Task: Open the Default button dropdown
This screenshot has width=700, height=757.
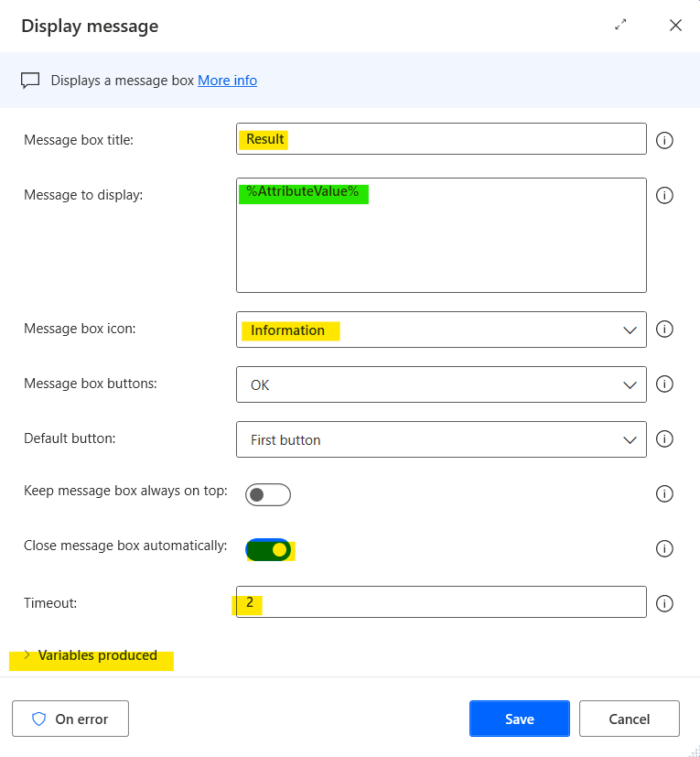Action: [x=441, y=440]
